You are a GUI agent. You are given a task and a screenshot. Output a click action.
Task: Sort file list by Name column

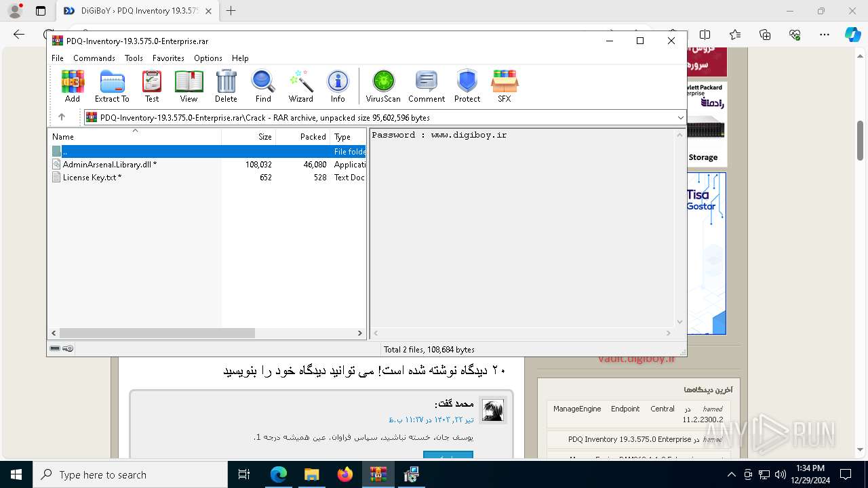[134, 136]
